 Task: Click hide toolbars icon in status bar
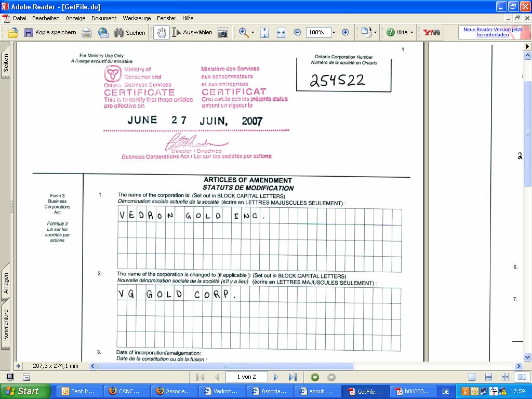point(26,377)
